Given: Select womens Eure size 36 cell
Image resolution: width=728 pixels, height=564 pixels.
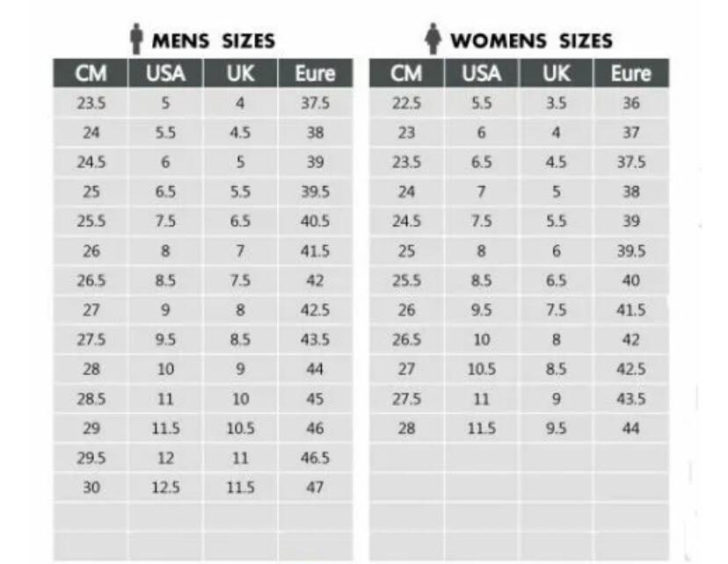Looking at the screenshot, I should coord(630,103).
